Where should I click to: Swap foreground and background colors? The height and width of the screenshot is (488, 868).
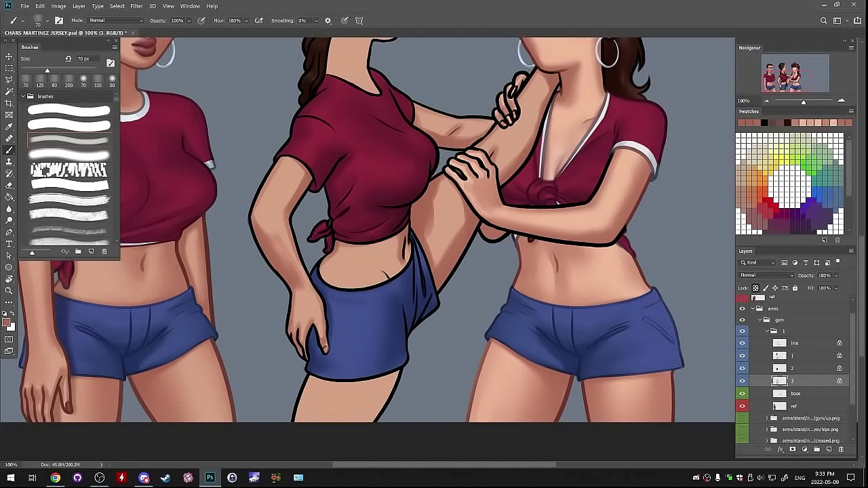click(x=12, y=313)
